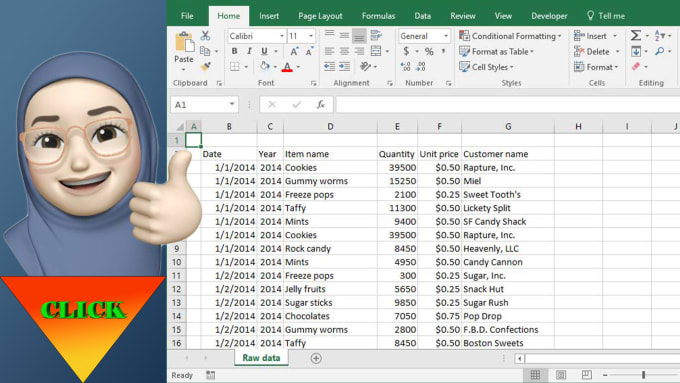680x383 pixels.
Task: Click the Cut scissors icon
Action: tap(205, 36)
